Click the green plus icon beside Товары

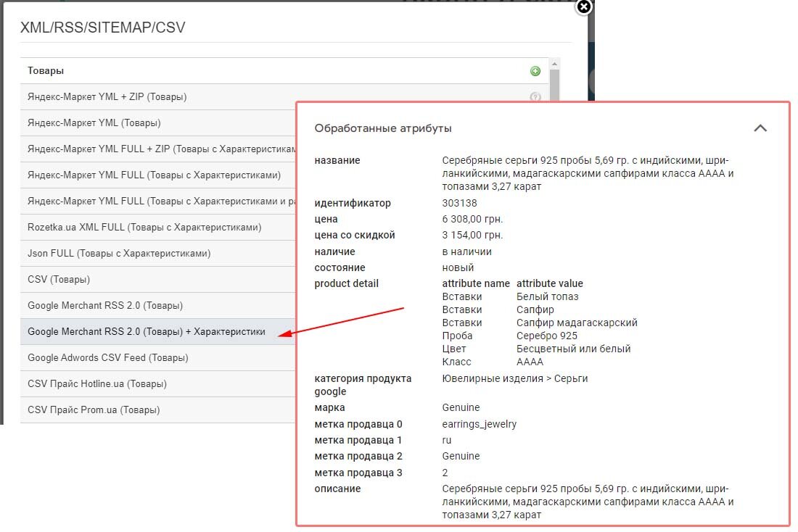(535, 71)
